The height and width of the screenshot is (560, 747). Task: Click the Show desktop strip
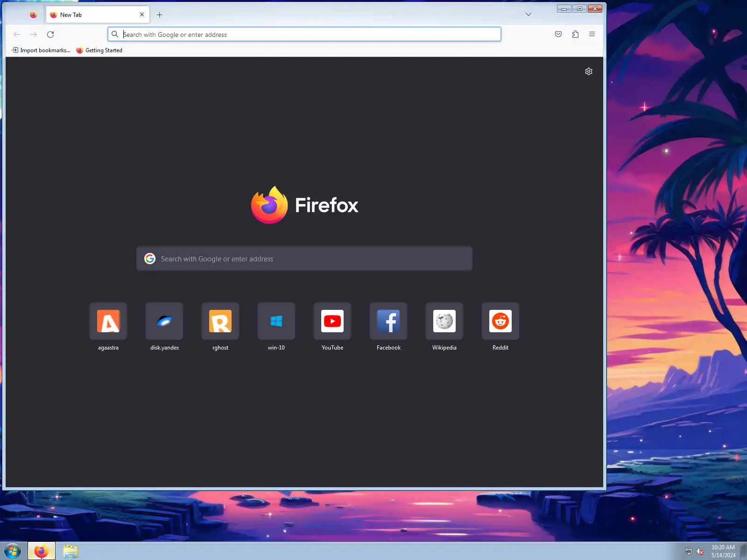[x=743, y=551]
